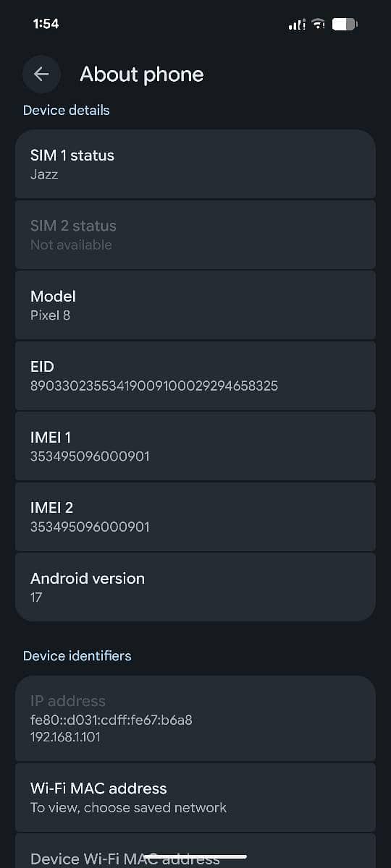Tap the cellular signal status icon
The width and height of the screenshot is (391, 868).
pos(297,25)
